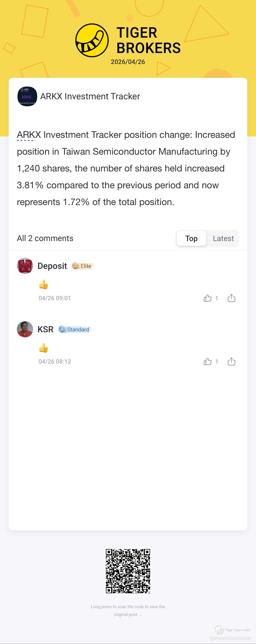Share KSR's comment via share icon
Image resolution: width=256 pixels, height=644 pixels.
(231, 362)
